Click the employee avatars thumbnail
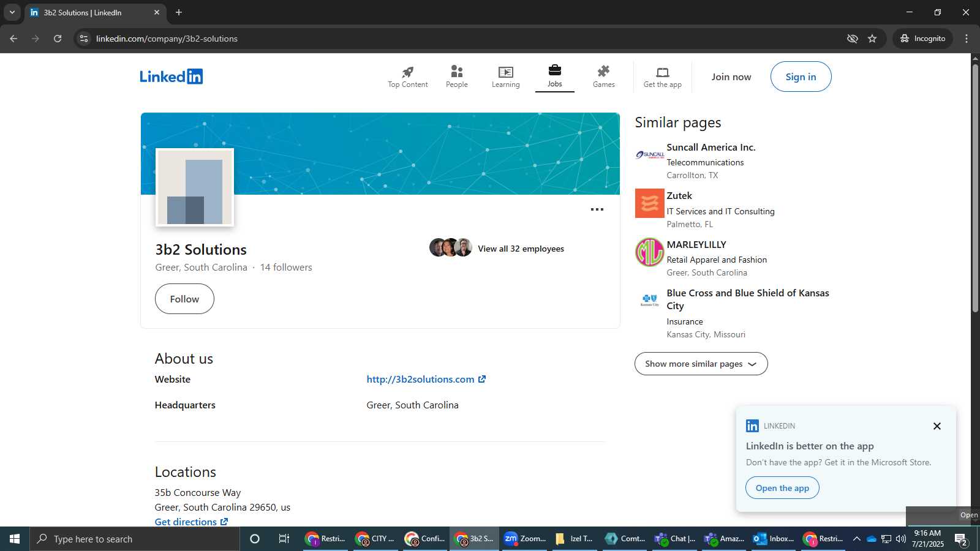980x551 pixels. point(450,247)
